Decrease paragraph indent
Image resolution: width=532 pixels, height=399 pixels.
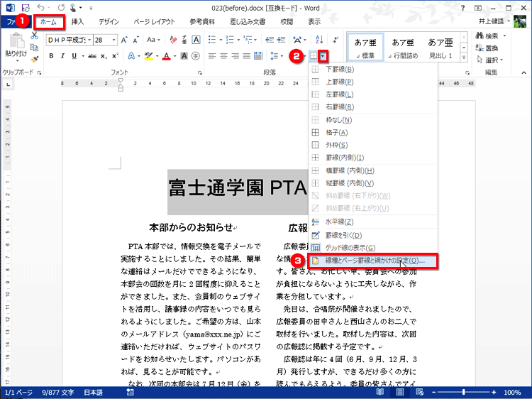[x=270, y=40]
